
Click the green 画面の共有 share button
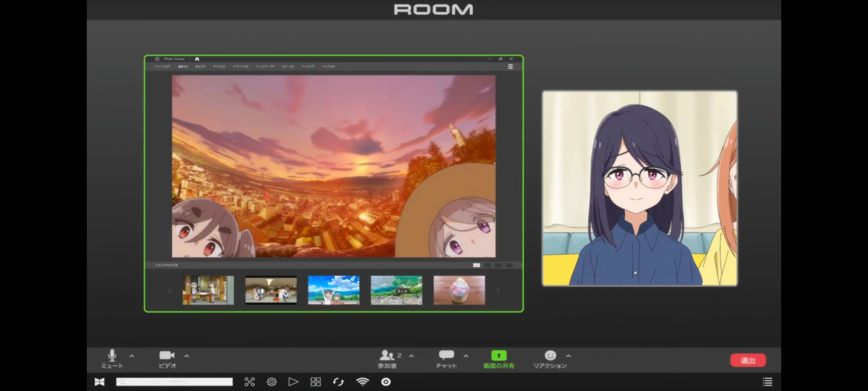pos(499,359)
